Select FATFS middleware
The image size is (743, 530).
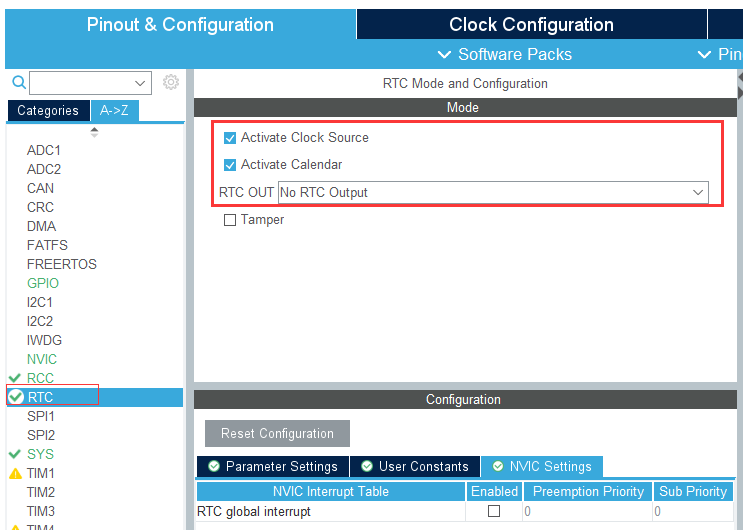(47, 245)
